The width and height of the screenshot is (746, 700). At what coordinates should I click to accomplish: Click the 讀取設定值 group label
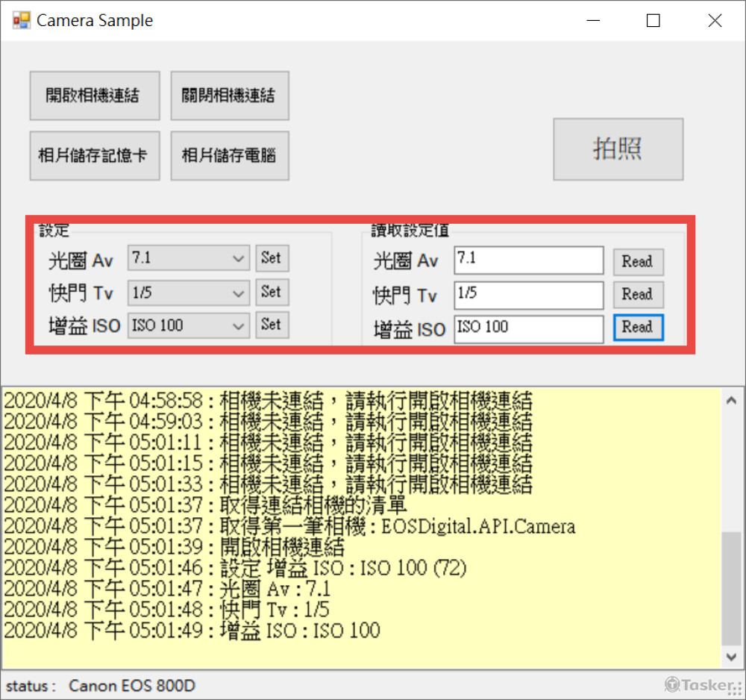(410, 231)
